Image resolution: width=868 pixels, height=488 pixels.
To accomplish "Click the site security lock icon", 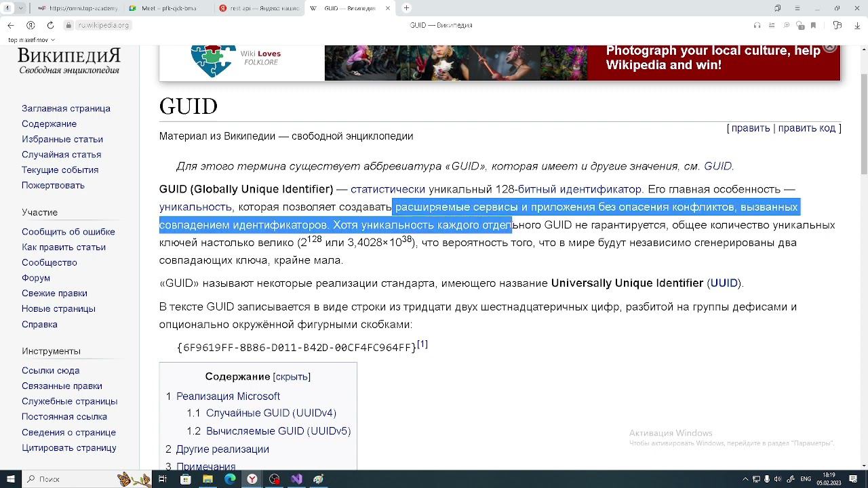I will point(68,25).
